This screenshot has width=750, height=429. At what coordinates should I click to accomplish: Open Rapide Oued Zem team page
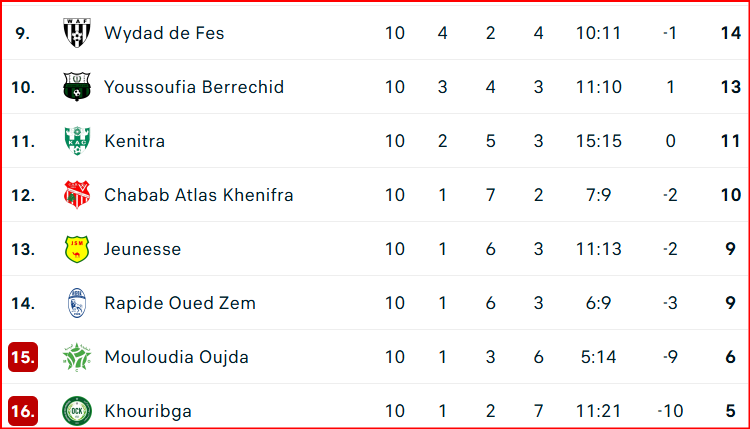(x=180, y=303)
